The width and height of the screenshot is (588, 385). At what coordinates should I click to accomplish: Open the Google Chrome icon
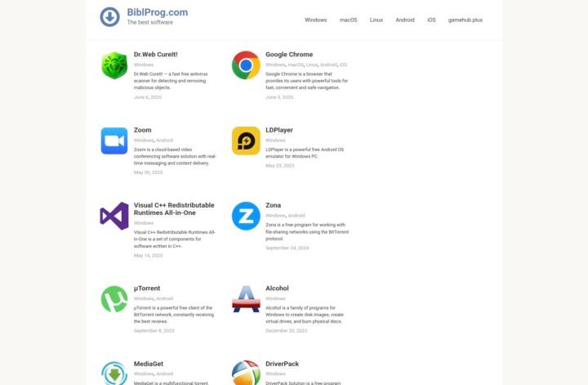tap(246, 65)
